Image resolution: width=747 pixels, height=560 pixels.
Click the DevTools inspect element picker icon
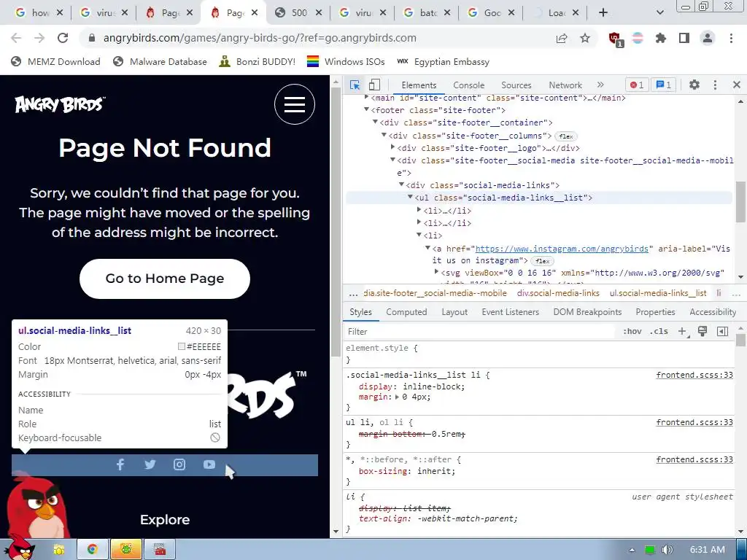(355, 85)
